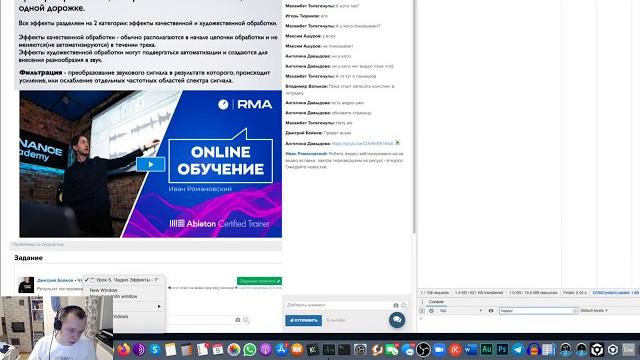Click the requests count in Network status bar
This screenshot has height=360, width=640.
tap(434, 293)
